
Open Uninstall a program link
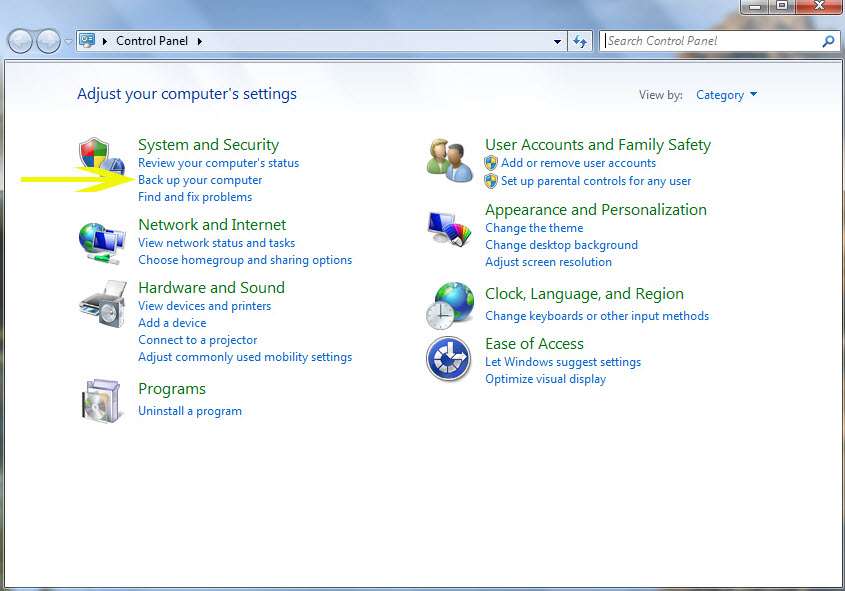(x=190, y=411)
